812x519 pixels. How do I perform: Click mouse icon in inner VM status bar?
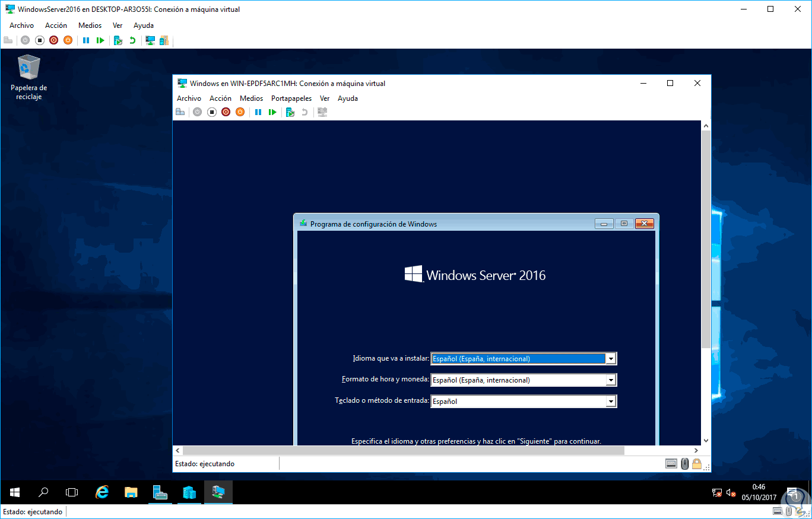(x=684, y=464)
